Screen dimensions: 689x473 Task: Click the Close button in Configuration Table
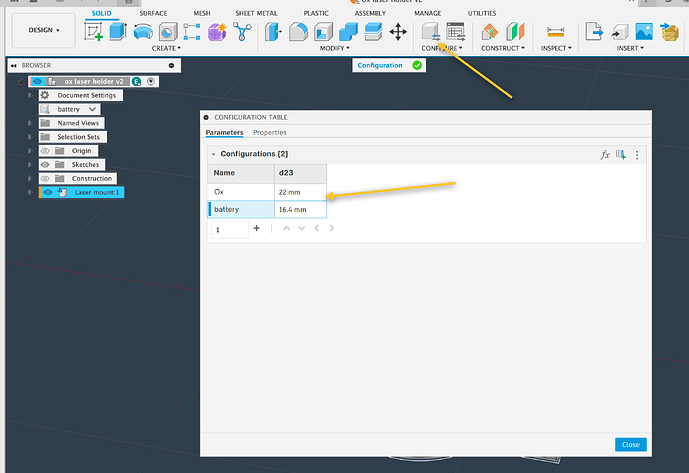pyautogui.click(x=630, y=445)
